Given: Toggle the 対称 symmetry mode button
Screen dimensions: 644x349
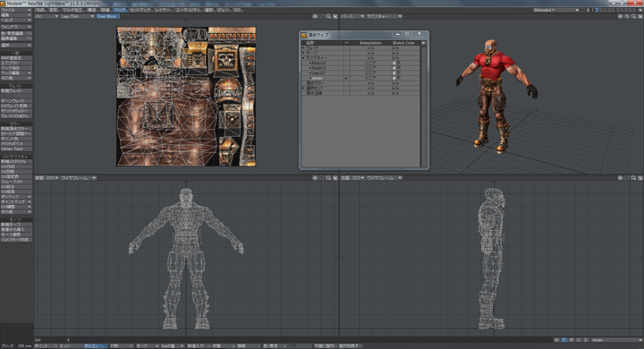Looking at the screenshot, I should tap(121, 346).
